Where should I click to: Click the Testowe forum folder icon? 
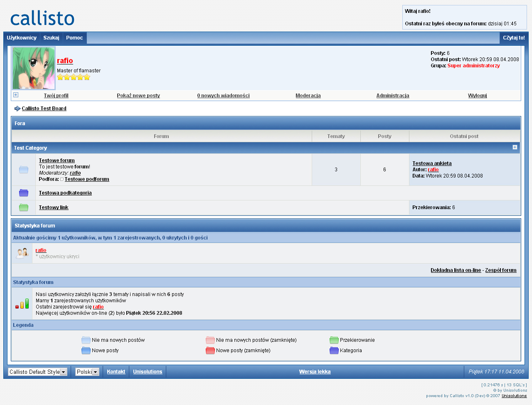point(24,170)
